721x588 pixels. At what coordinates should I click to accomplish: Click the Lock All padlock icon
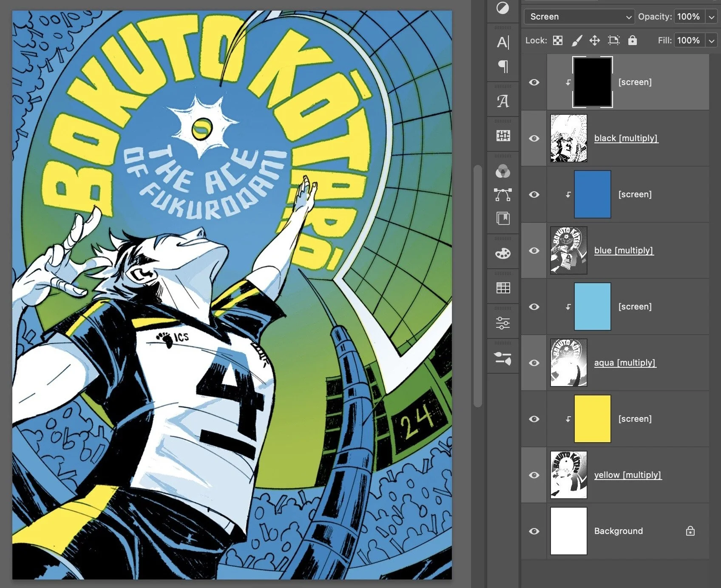(x=633, y=40)
